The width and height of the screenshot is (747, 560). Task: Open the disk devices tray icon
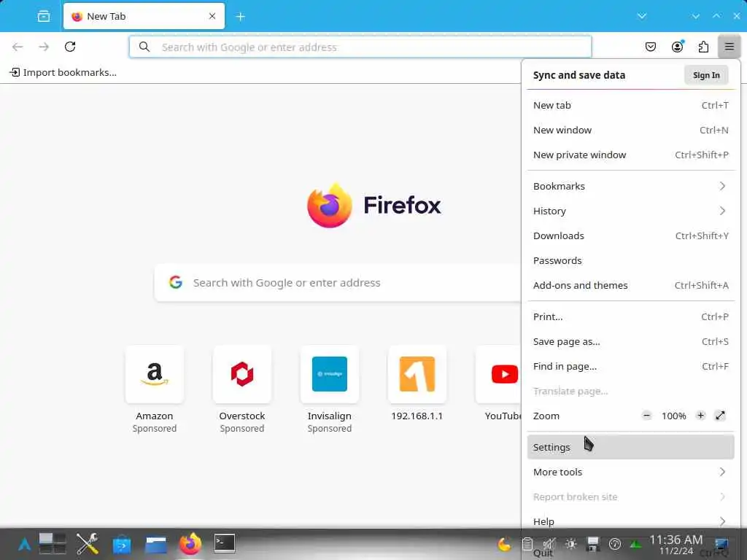[x=592, y=544]
